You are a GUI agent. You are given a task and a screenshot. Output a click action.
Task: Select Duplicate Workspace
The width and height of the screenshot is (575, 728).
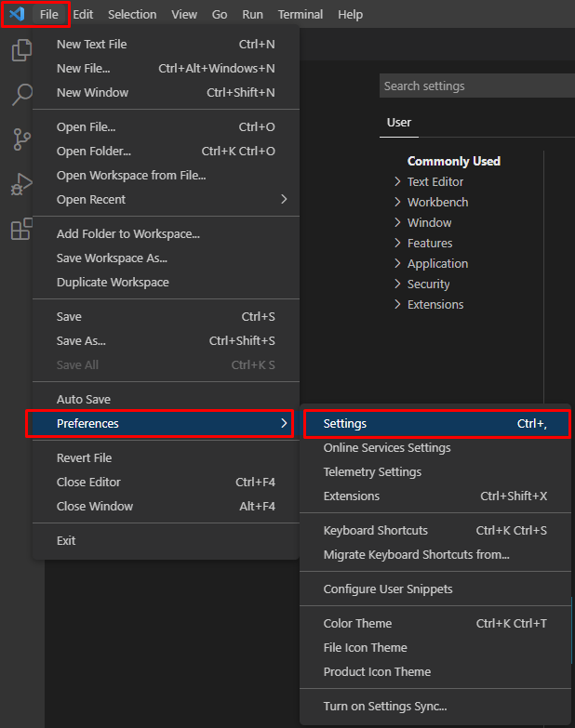pos(166,282)
